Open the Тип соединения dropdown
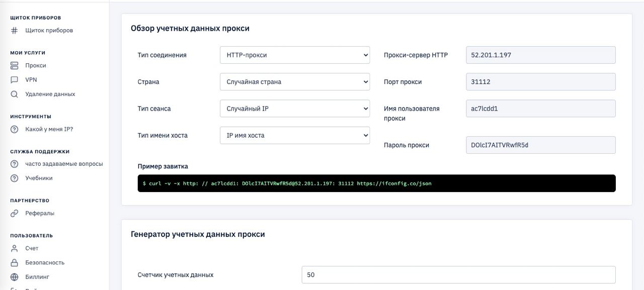 point(294,55)
